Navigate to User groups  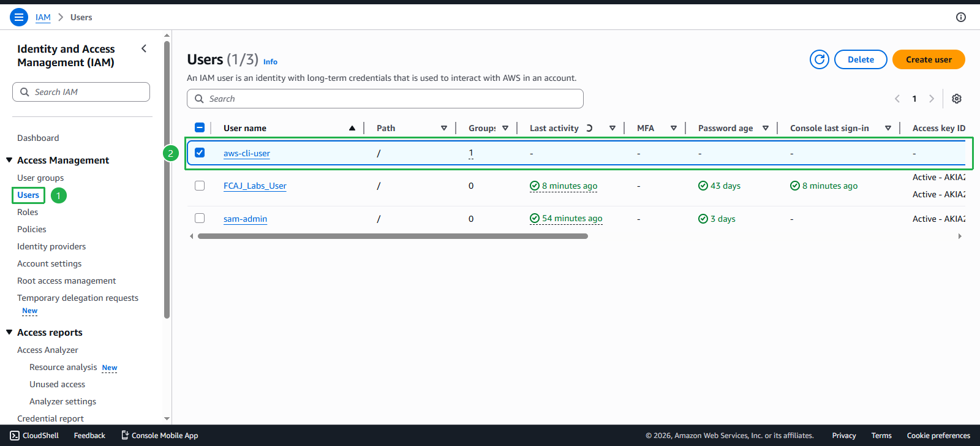pos(40,178)
